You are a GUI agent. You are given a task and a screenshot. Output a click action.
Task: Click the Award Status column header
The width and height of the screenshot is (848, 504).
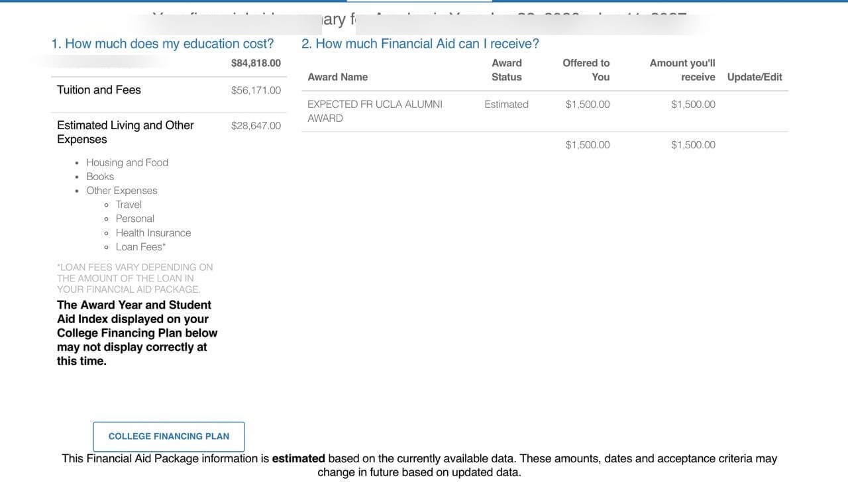click(x=507, y=70)
